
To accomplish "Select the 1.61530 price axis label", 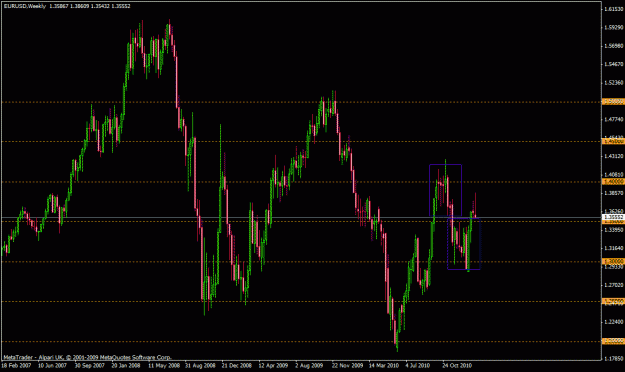I will pyautogui.click(x=614, y=9).
